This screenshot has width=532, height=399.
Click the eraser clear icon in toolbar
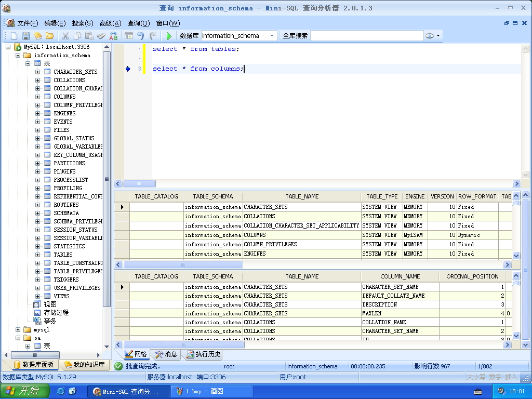tap(101, 36)
